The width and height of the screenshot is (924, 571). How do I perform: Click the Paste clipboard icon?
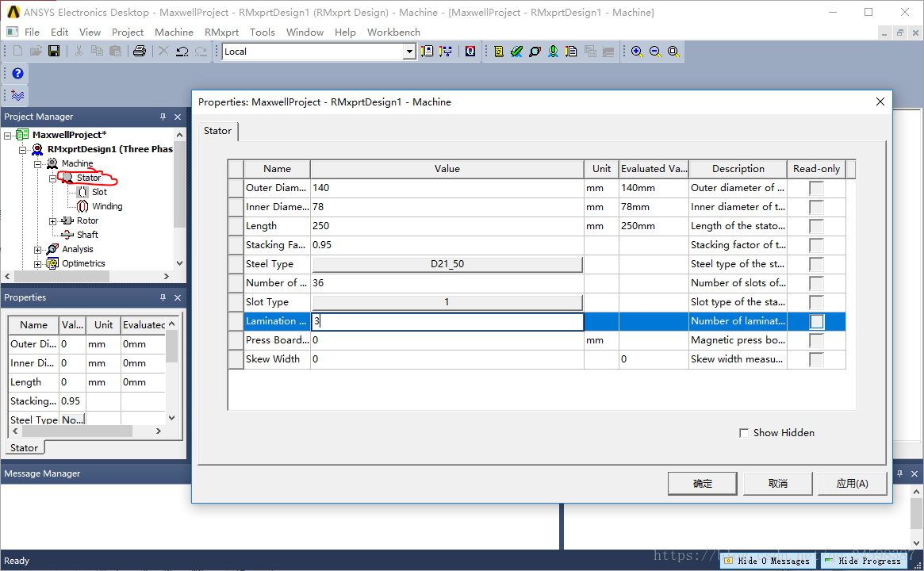pos(116,52)
